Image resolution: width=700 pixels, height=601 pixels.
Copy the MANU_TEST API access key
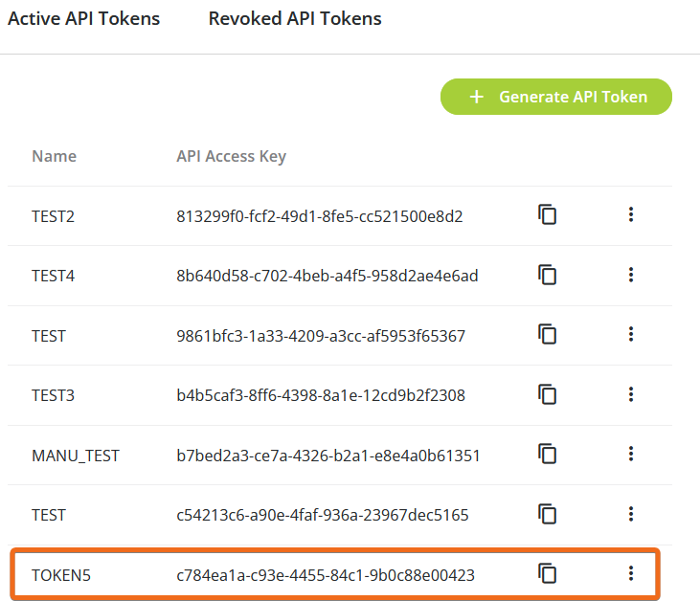tap(547, 454)
